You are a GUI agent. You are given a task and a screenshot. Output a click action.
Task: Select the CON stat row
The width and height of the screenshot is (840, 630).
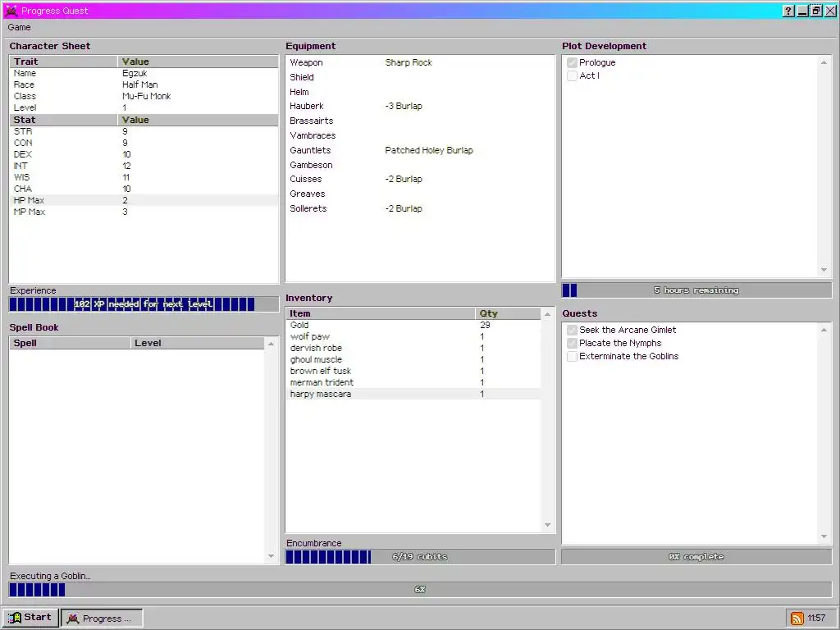point(144,143)
